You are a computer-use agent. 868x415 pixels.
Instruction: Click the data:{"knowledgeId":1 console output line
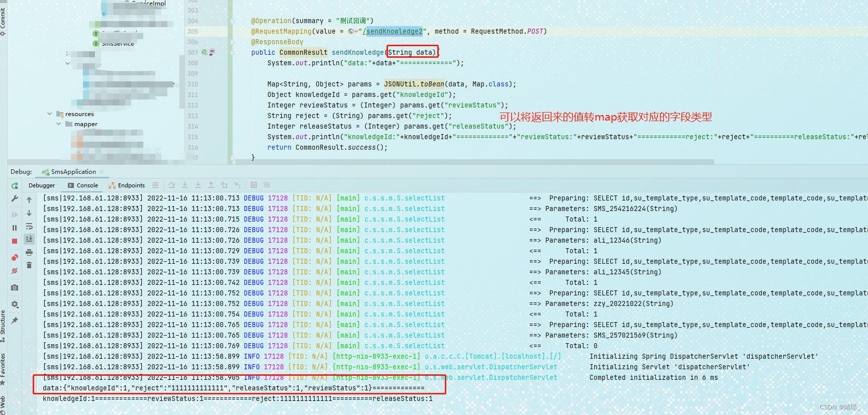(x=234, y=388)
